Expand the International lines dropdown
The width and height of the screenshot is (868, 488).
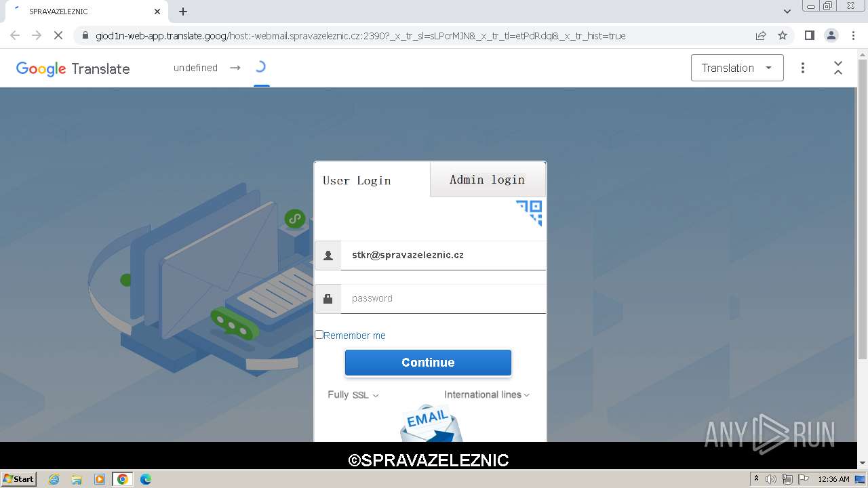[487, 394]
